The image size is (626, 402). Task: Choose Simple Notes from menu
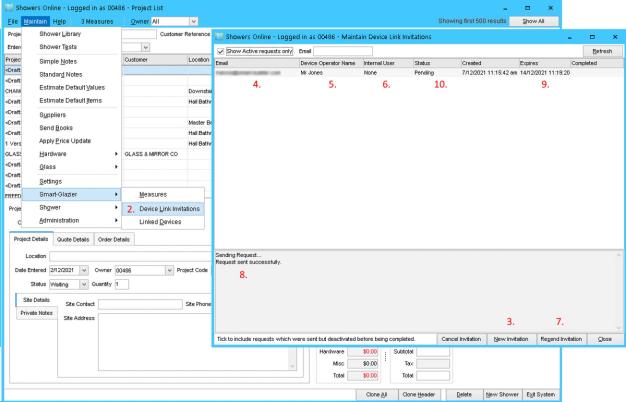[x=58, y=61]
